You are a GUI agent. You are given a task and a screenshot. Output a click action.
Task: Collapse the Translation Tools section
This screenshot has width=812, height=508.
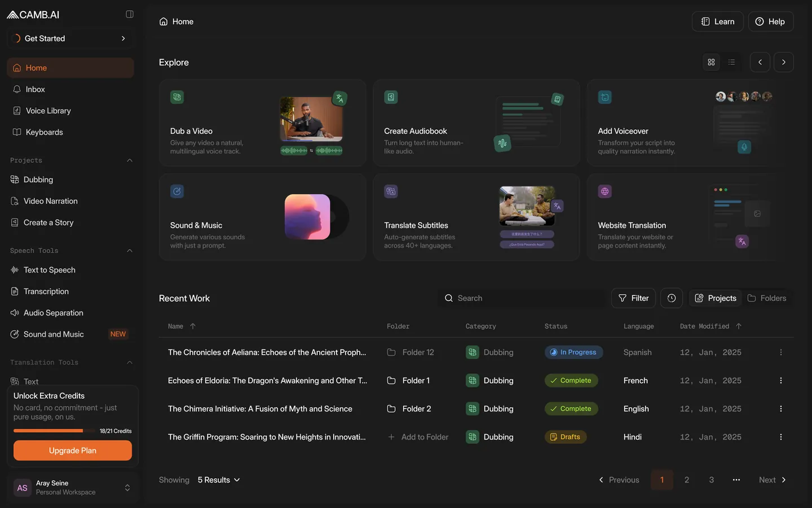tap(130, 362)
